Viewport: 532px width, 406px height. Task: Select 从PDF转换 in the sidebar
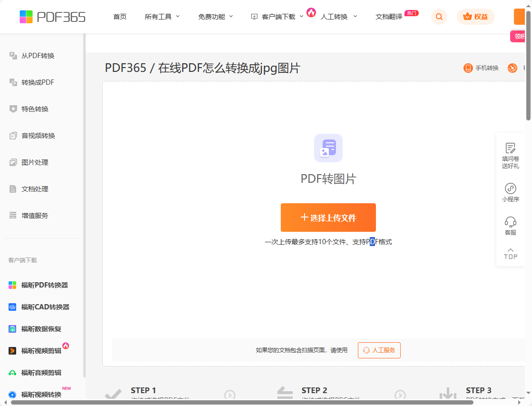[x=38, y=56]
